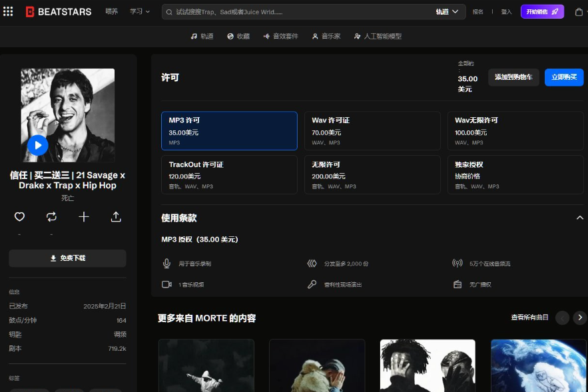Open 查看所有曲目 view all tracks link
Viewport: 588px width, 392px height.
529,317
